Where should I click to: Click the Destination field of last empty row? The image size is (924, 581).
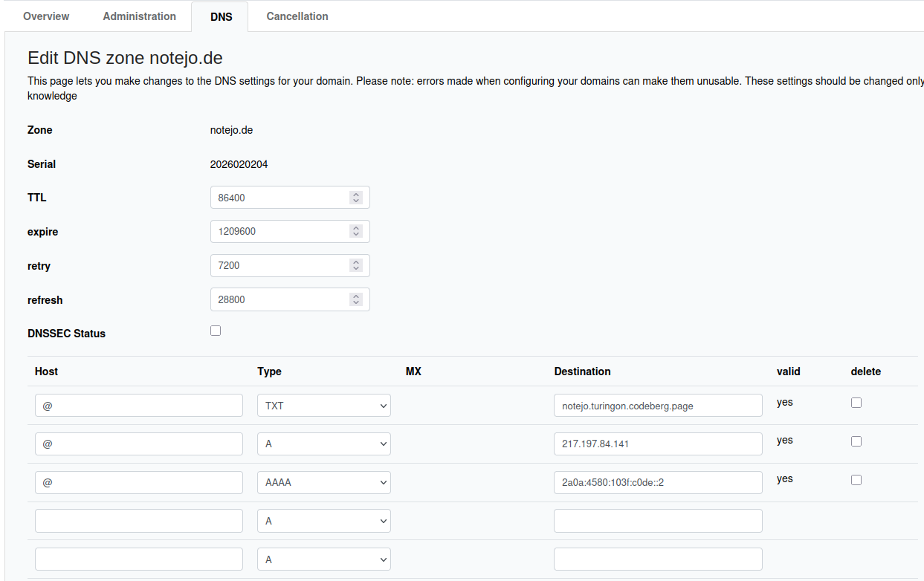click(657, 559)
